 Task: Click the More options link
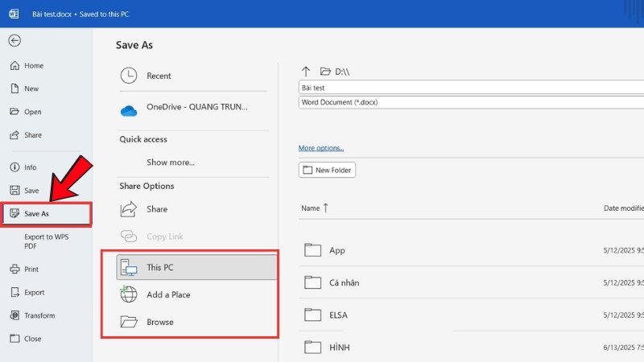click(x=321, y=148)
